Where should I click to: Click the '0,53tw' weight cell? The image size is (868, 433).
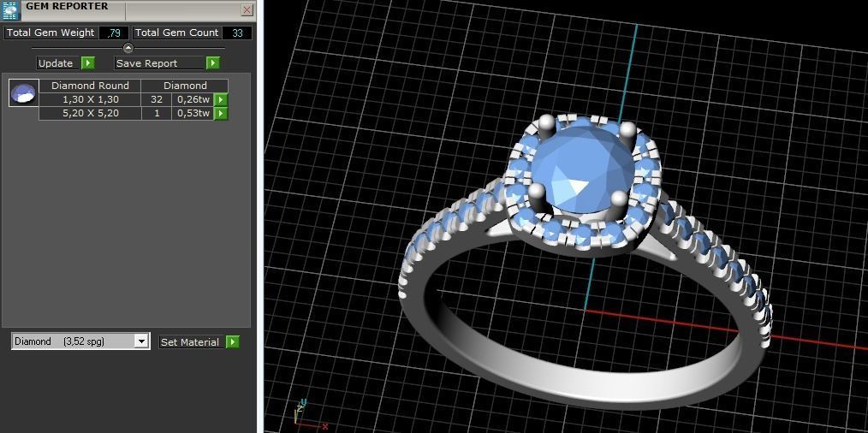pyautogui.click(x=193, y=114)
